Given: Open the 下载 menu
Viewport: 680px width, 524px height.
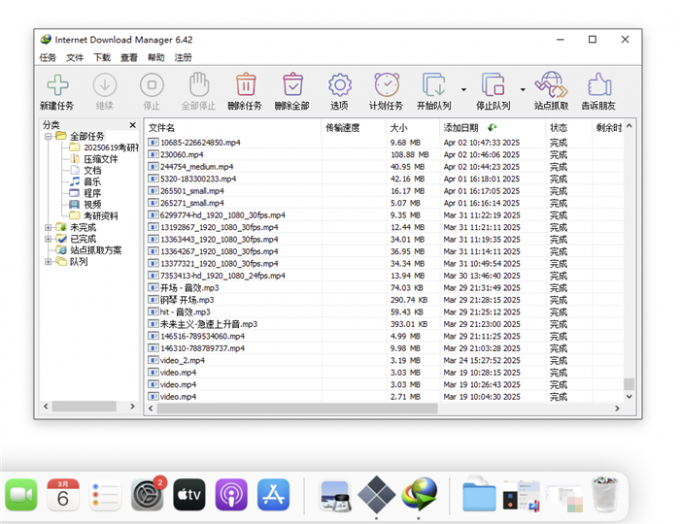Looking at the screenshot, I should point(102,57).
